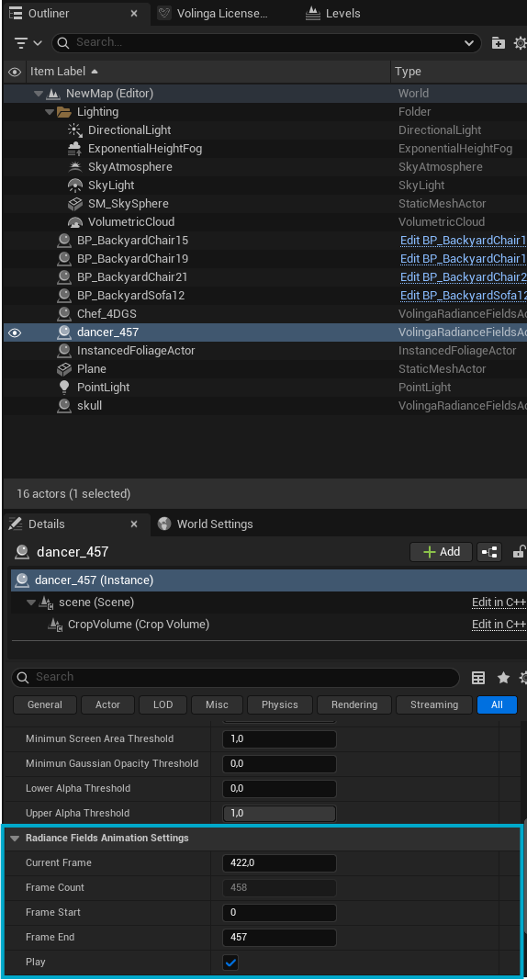Select the PointLight actor icon row

pos(63,387)
